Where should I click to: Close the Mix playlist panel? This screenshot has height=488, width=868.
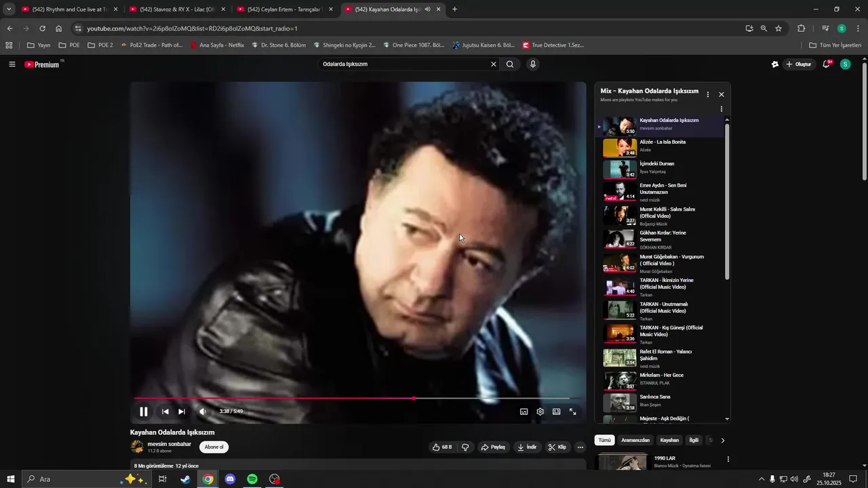tap(722, 95)
